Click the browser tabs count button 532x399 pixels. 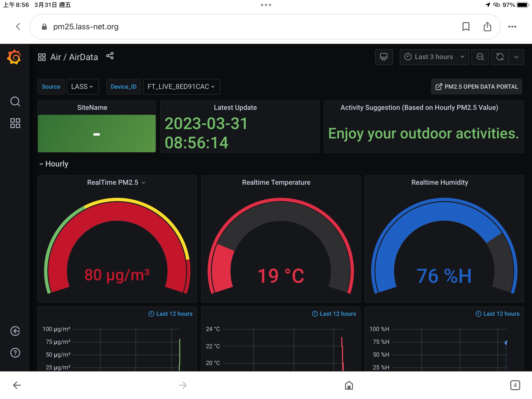pyautogui.click(x=515, y=385)
